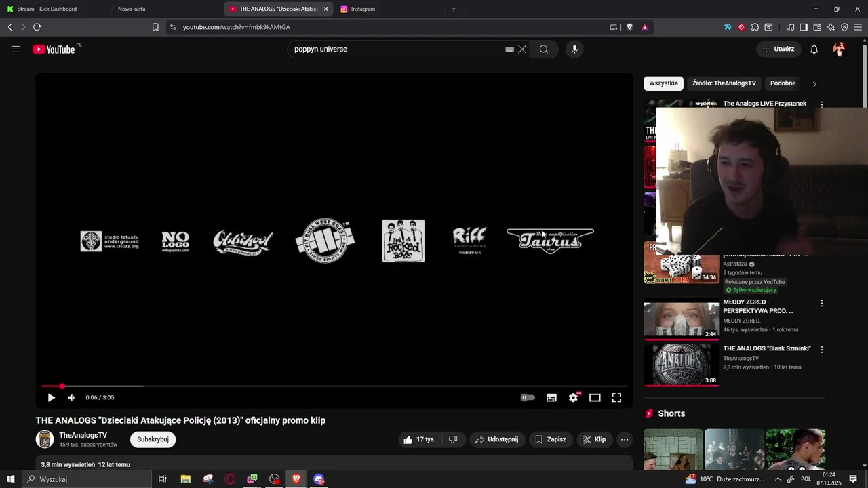
Task: Seek on the video progress bar
Action: 334,386
